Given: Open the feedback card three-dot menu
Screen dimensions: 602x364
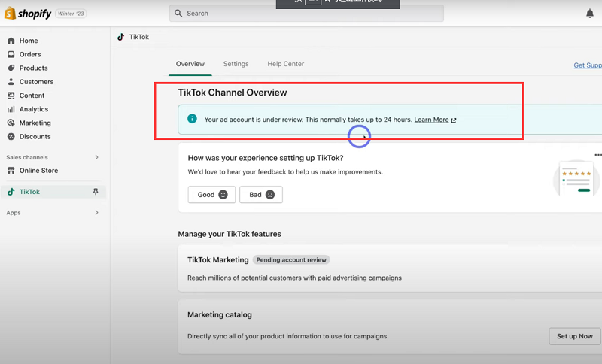Looking at the screenshot, I should pyautogui.click(x=597, y=155).
